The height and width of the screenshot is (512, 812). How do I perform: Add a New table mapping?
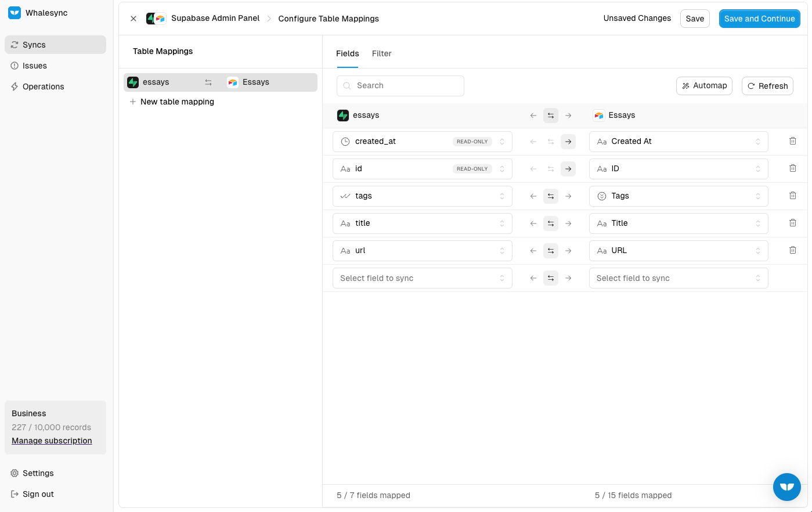[172, 102]
